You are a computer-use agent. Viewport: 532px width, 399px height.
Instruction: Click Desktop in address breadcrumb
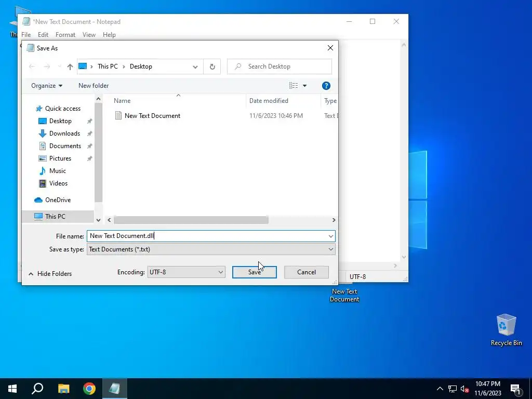[x=141, y=66]
